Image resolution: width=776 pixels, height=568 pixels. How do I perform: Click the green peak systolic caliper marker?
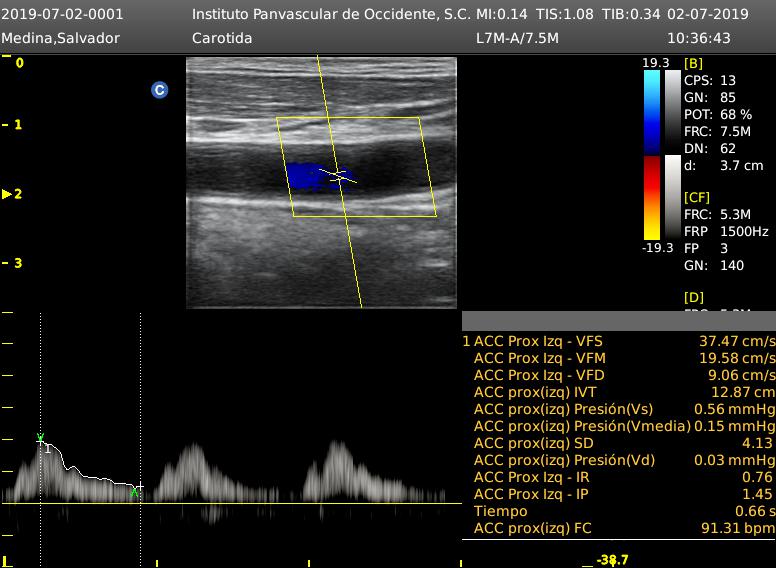(40, 437)
